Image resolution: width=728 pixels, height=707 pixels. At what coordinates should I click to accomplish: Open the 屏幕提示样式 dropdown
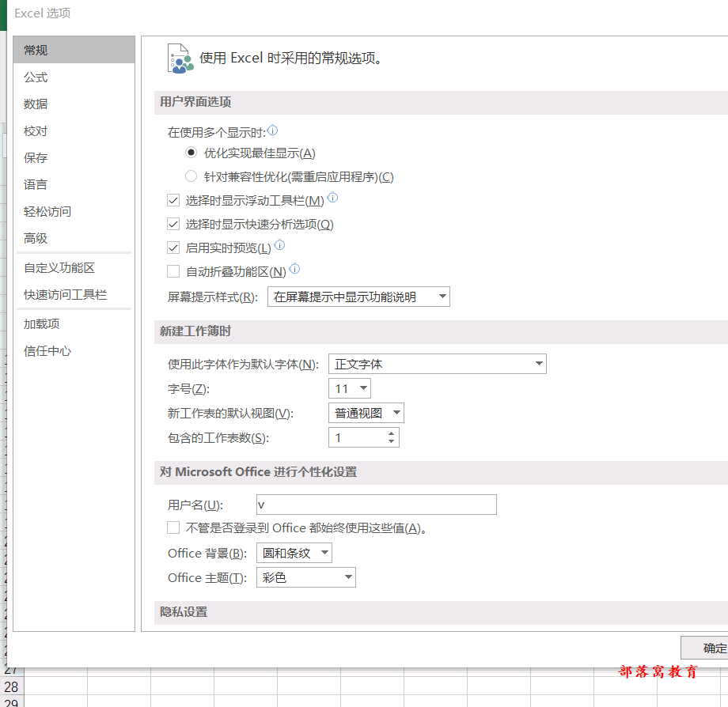click(358, 297)
